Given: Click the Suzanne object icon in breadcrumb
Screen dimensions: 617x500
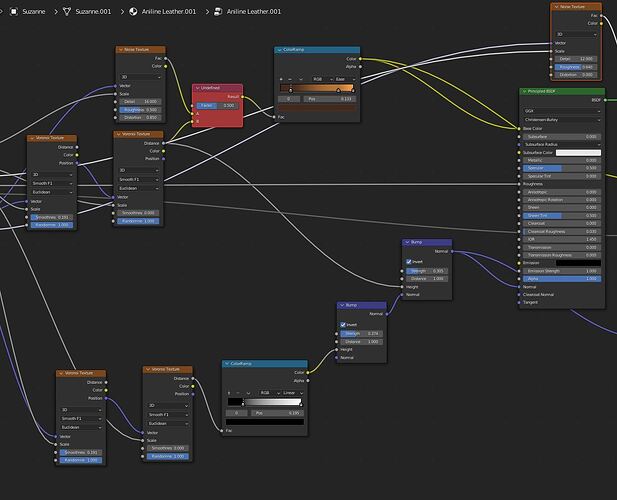Looking at the screenshot, I should [14, 11].
